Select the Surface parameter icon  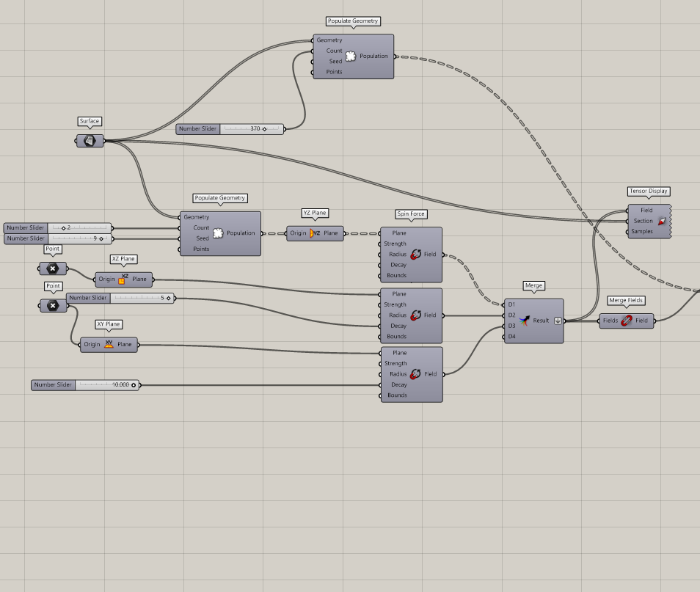point(88,141)
